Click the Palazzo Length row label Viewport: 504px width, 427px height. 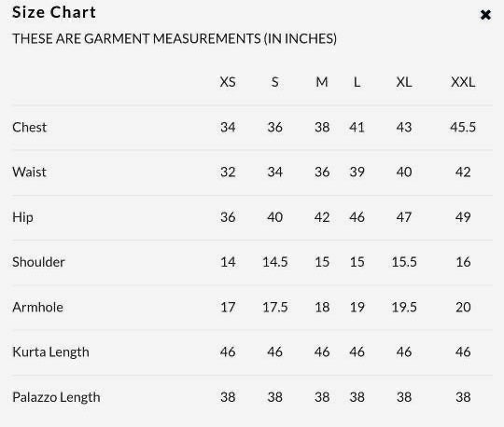[56, 397]
